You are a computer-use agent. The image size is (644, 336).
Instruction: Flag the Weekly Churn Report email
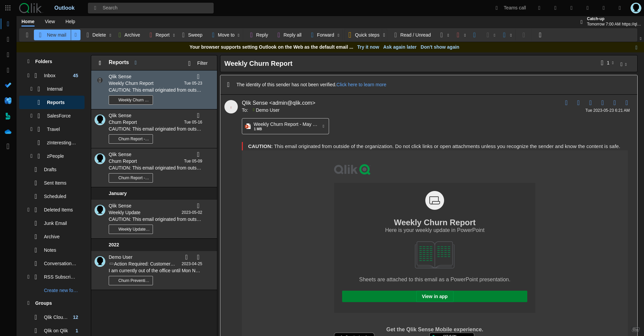[x=198, y=77]
